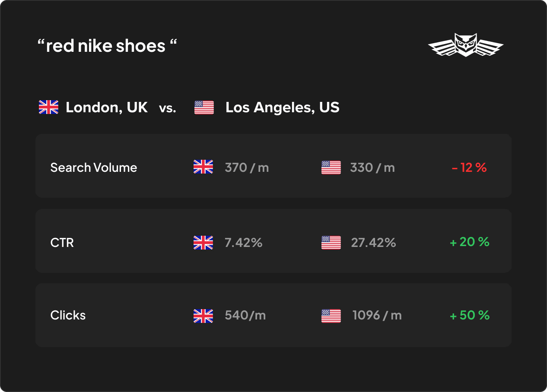Click the red -12 % change value
547x392 pixels.
(x=469, y=168)
